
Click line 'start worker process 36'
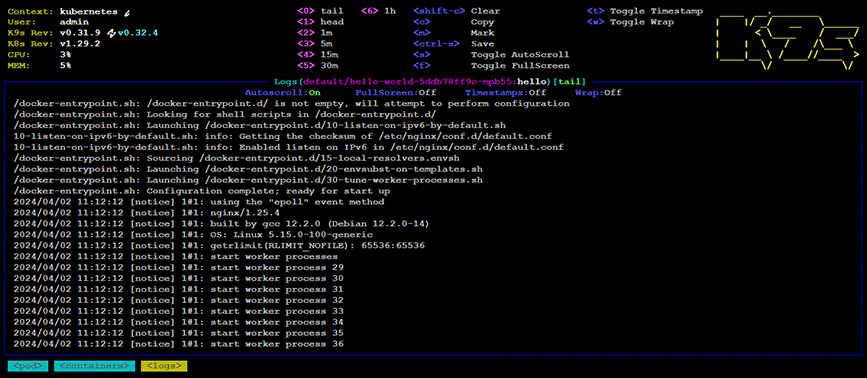pos(179,344)
